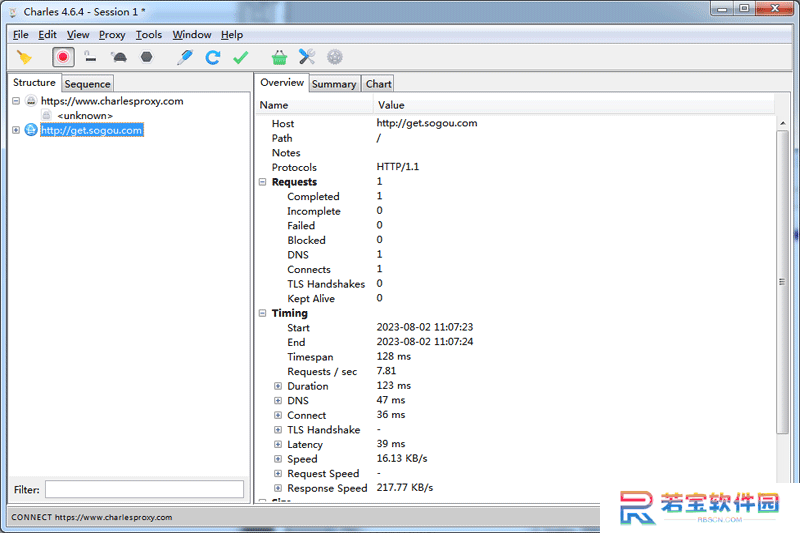Screen dimensions: 800x533
Task: Collapse the Requests section
Action: (x=262, y=182)
